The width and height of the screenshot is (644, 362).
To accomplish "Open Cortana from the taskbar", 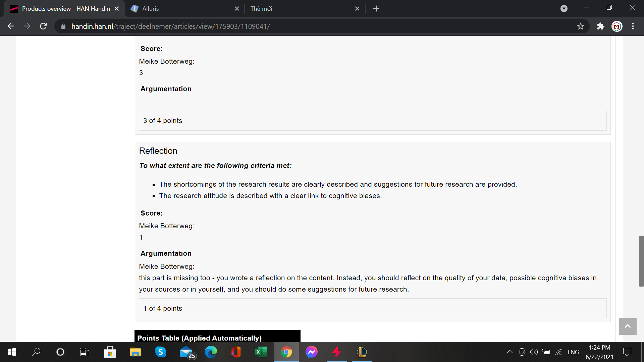I will pyautogui.click(x=60, y=352).
